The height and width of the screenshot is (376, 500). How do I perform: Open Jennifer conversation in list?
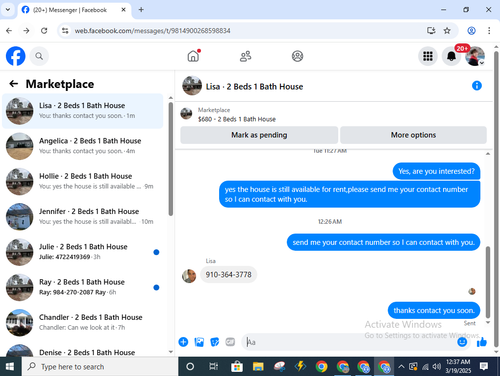coord(82,217)
